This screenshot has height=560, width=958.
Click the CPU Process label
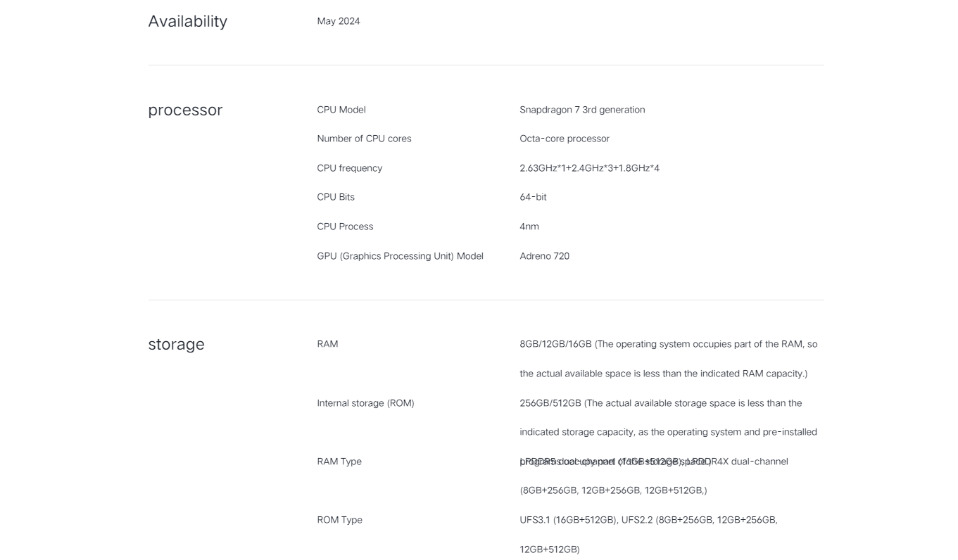tap(345, 227)
